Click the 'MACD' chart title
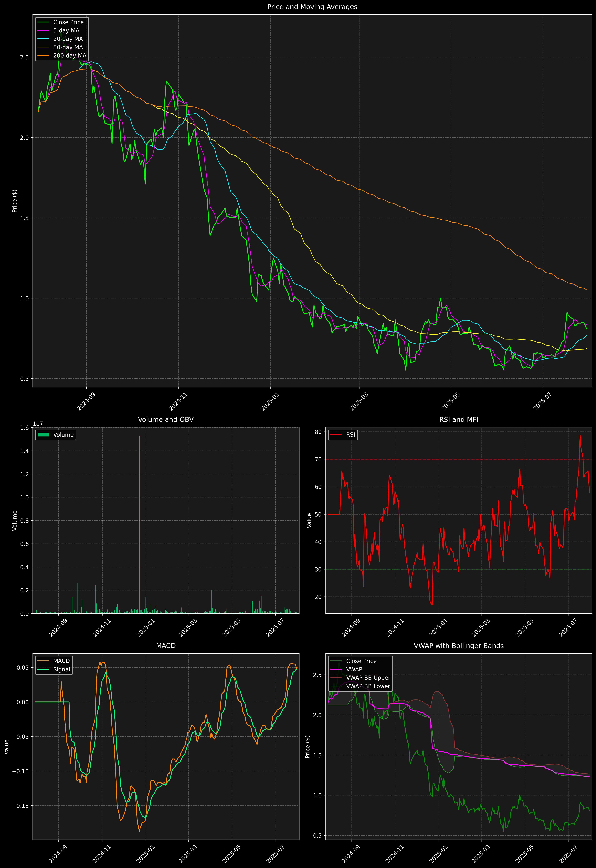596x868 pixels. tap(166, 646)
